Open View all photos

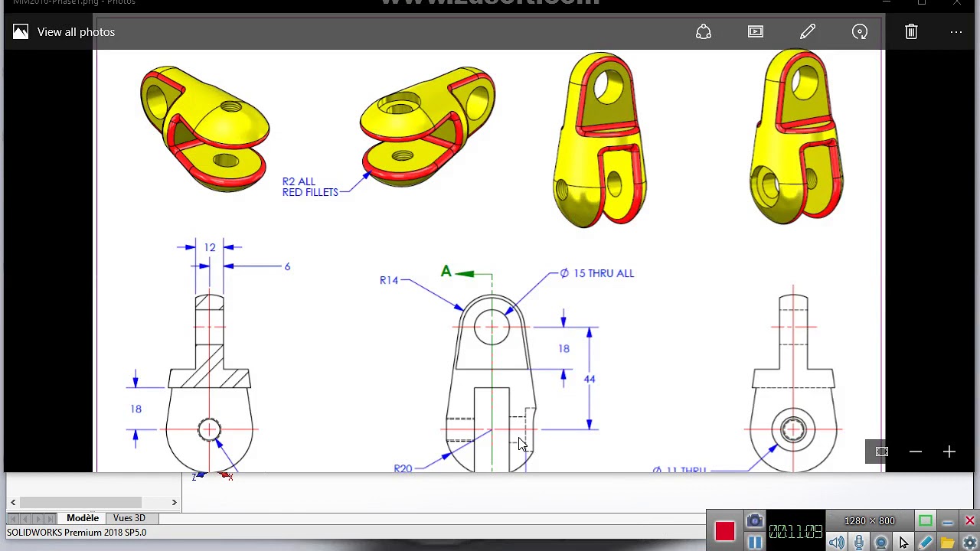click(64, 32)
